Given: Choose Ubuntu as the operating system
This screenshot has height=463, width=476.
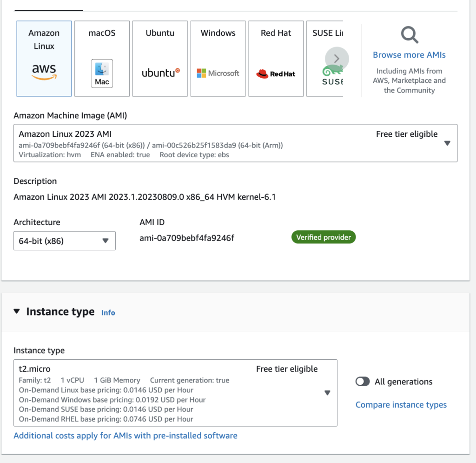Looking at the screenshot, I should (x=160, y=58).
